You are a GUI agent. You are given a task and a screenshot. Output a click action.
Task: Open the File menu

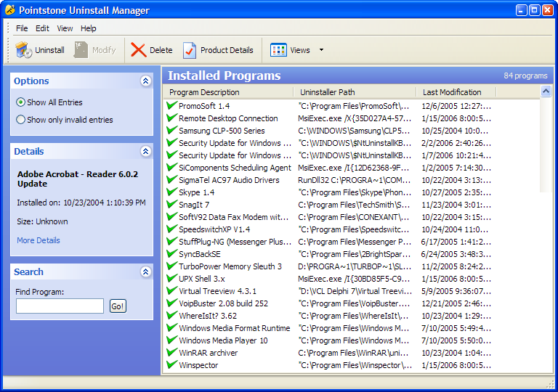(x=22, y=28)
